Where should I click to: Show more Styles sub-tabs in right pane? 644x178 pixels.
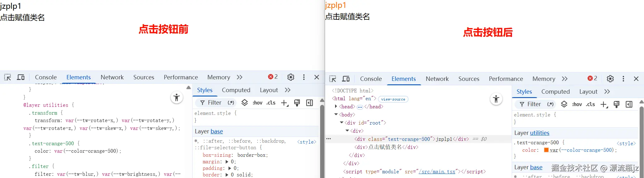point(607,91)
